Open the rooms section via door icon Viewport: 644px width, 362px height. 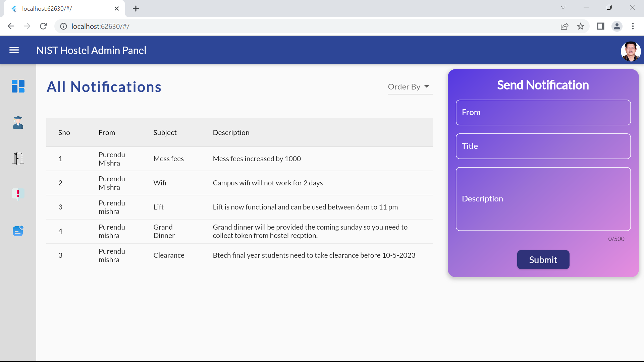[18, 159]
